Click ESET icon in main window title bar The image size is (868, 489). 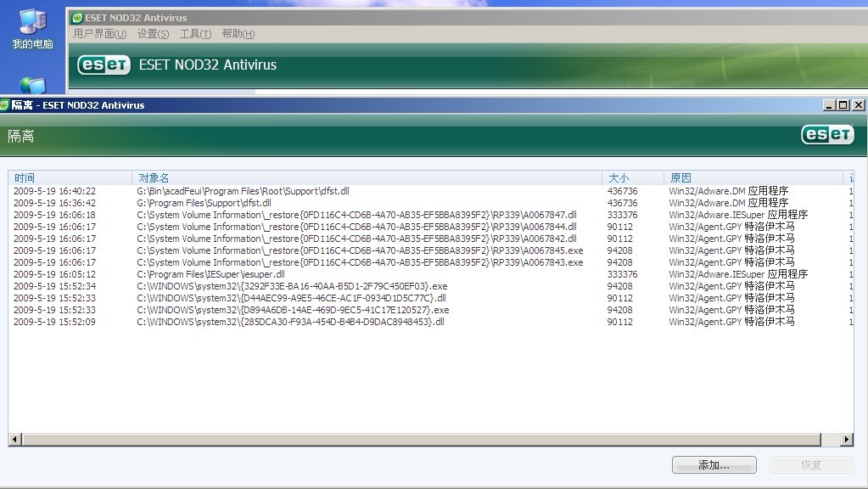click(77, 18)
